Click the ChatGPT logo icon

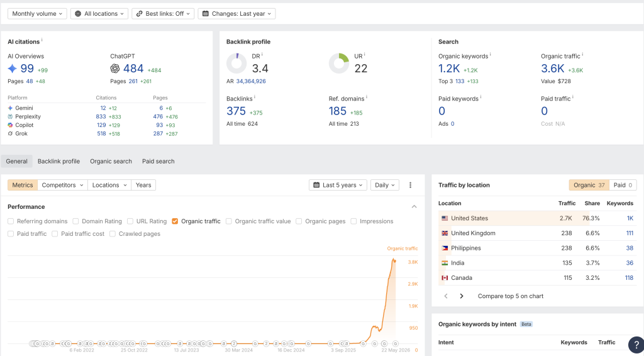pyautogui.click(x=115, y=68)
